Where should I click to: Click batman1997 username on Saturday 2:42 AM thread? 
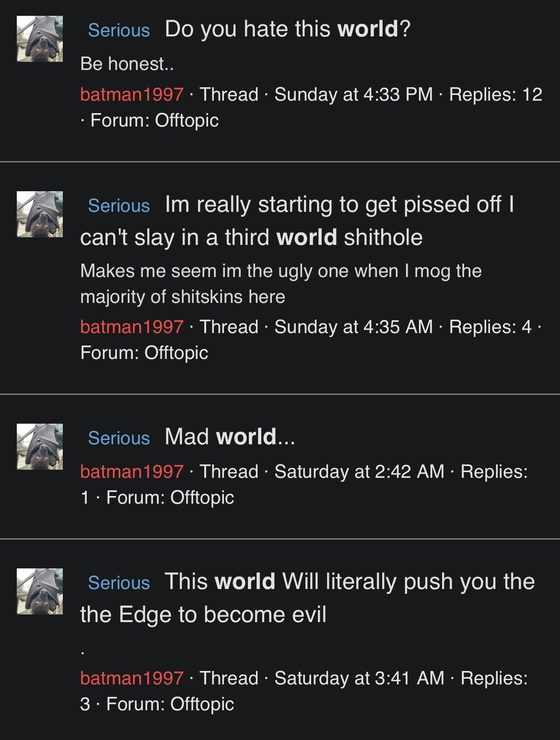coord(132,472)
